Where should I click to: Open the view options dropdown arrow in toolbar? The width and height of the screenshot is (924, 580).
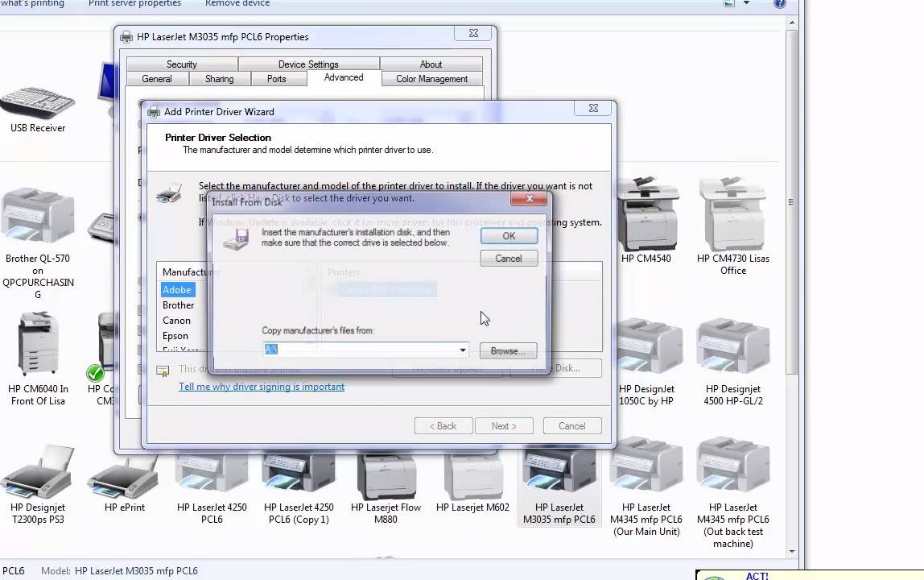tap(747, 3)
